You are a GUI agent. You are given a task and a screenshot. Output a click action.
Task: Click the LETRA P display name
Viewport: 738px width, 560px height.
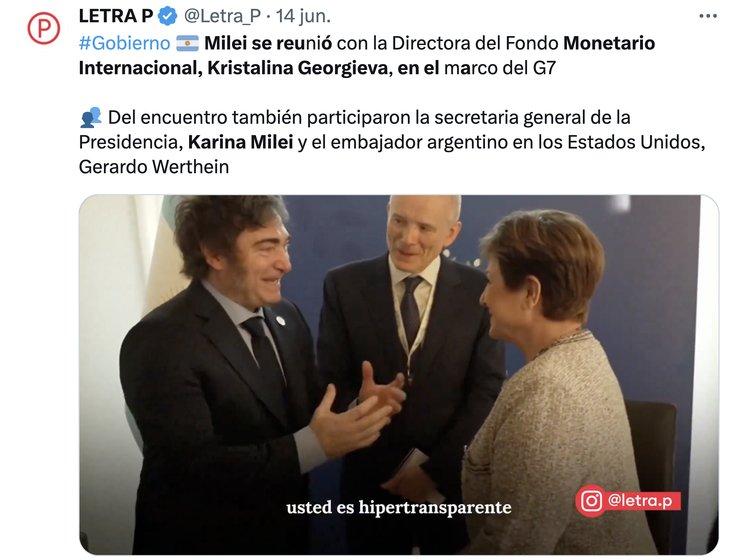pos(116,16)
